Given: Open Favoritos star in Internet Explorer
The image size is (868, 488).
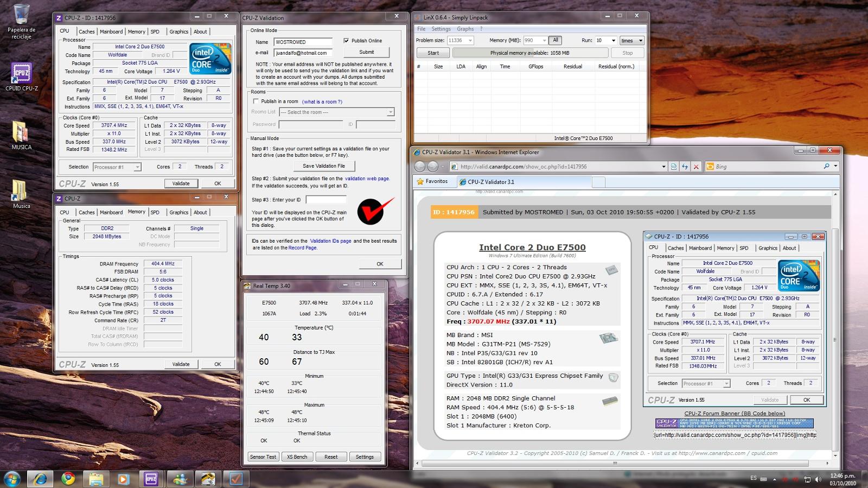Looking at the screenshot, I should [x=432, y=181].
